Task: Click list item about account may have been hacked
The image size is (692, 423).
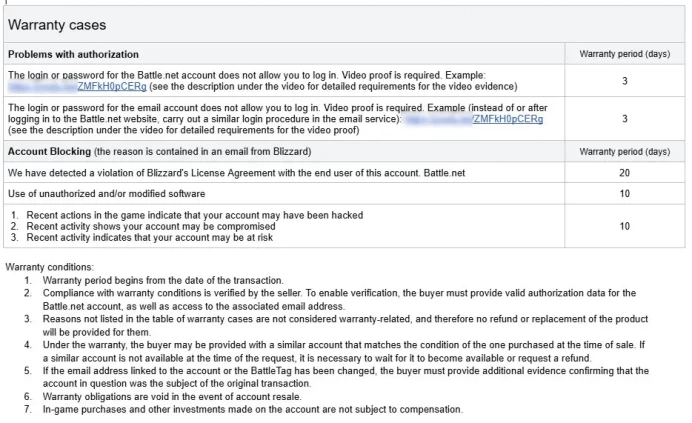Action: (x=195, y=215)
